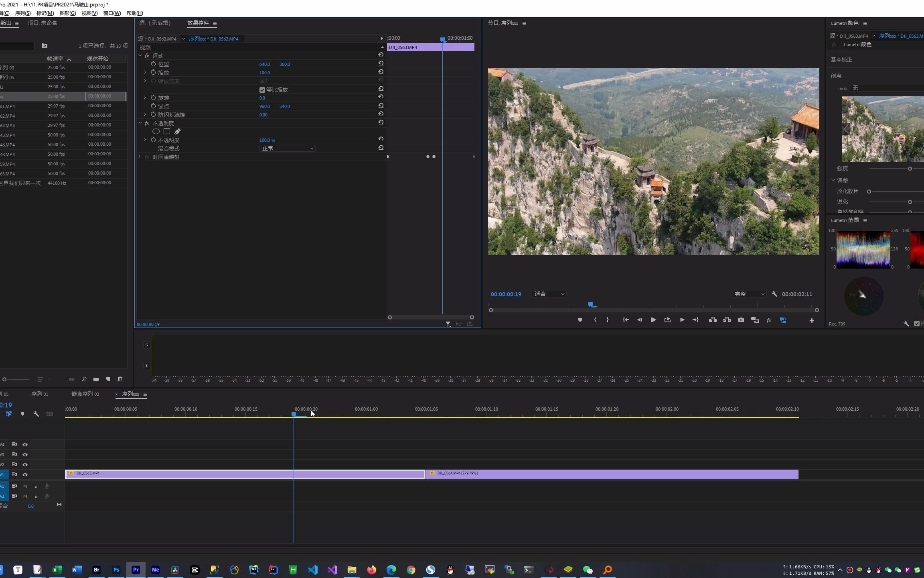Image resolution: width=924 pixels, height=578 pixels.
Task: Uncheck the uniform scale checkbox
Action: point(262,90)
